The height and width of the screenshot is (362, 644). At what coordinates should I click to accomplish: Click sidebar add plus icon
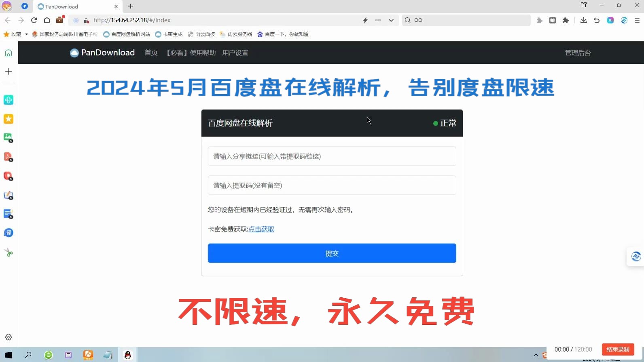[x=8, y=72]
